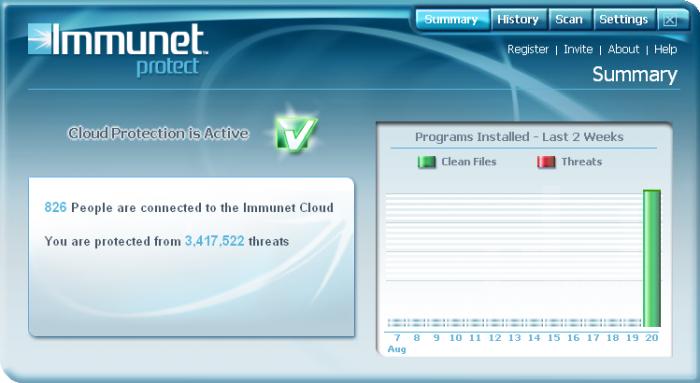Select day 14 on the chart axis
The image size is (700, 383).
click(x=534, y=338)
